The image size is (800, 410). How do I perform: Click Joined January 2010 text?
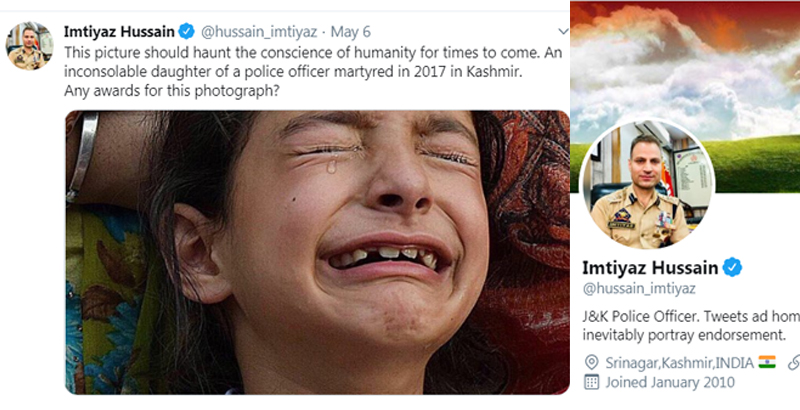point(670,382)
